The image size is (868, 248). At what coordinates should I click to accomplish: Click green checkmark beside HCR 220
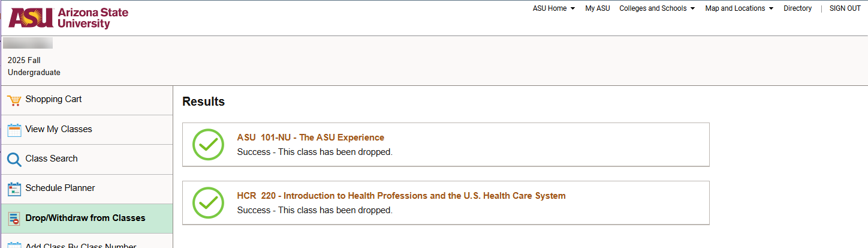[208, 203]
